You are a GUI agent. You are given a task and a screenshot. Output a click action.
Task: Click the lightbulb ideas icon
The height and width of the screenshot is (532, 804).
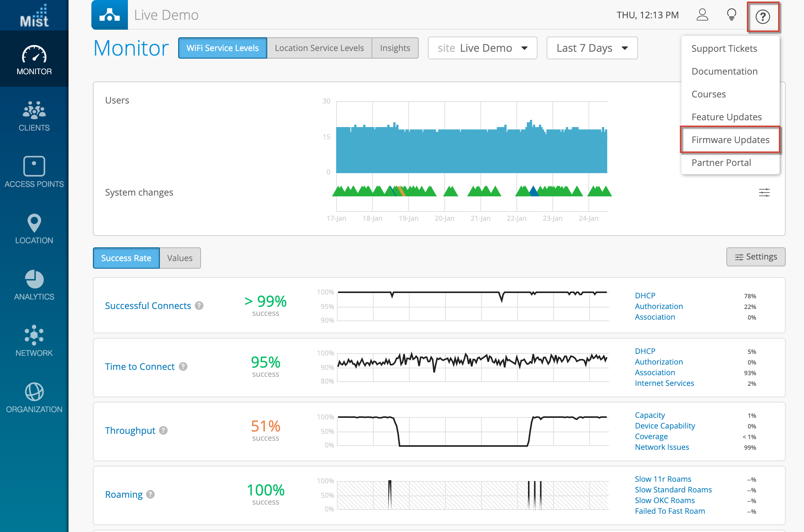click(x=731, y=15)
